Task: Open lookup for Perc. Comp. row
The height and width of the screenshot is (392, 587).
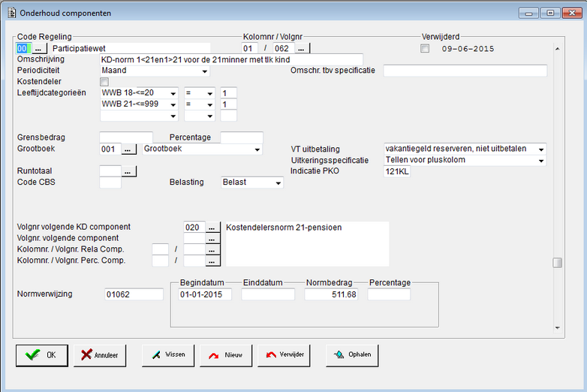Action: click(x=212, y=261)
